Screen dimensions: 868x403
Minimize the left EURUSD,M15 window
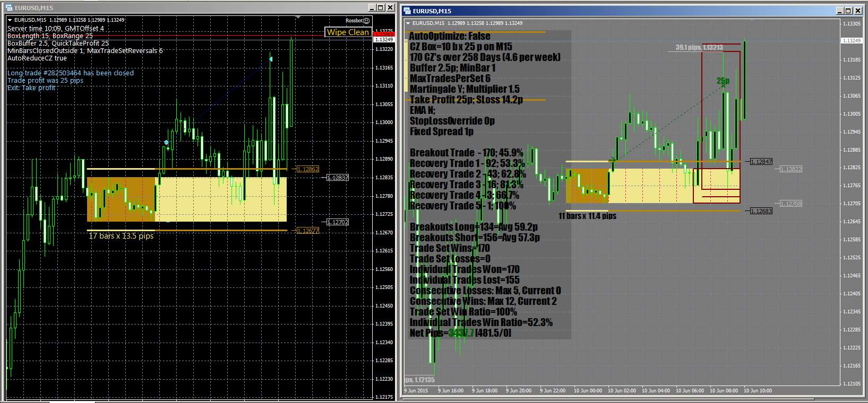pyautogui.click(x=372, y=7)
